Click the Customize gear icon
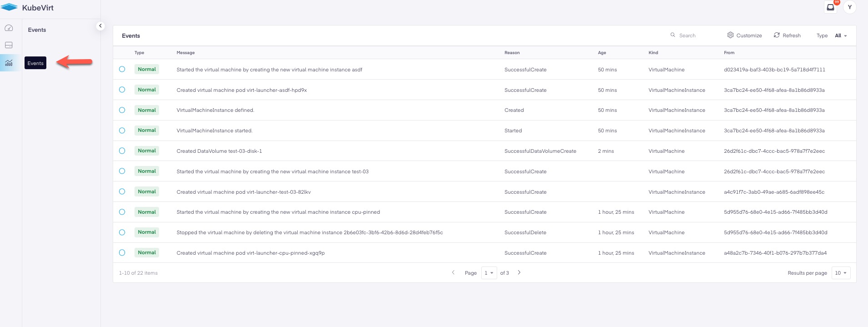This screenshot has height=327, width=868. tap(730, 35)
